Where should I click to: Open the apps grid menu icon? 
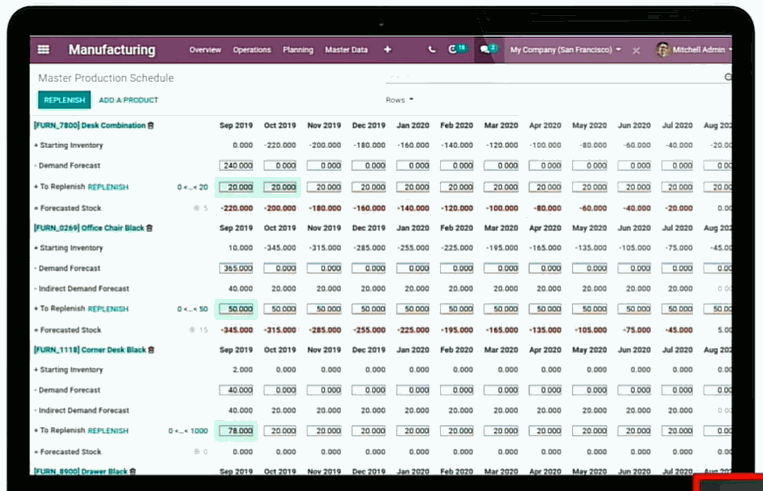43,50
